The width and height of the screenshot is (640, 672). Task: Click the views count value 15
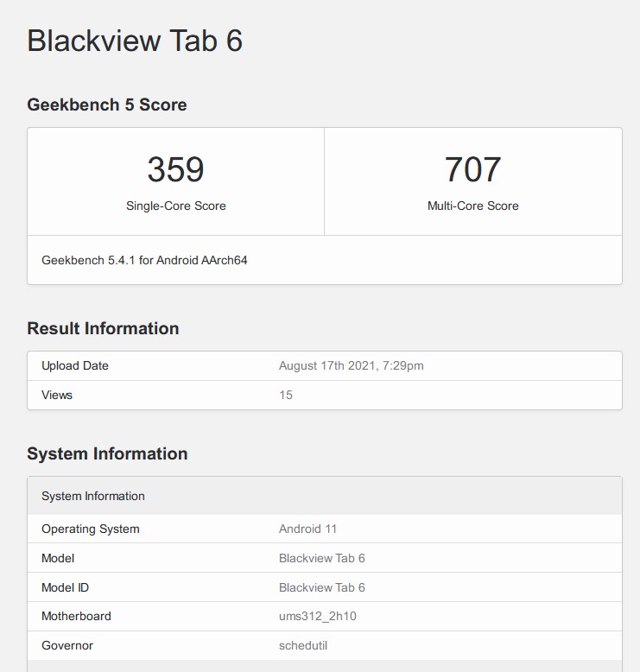tap(286, 395)
